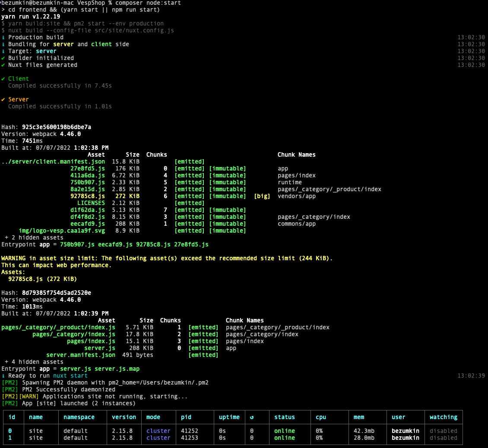Select asset name 27e8fd5.js in table
The image size is (488, 448).
click(88, 168)
